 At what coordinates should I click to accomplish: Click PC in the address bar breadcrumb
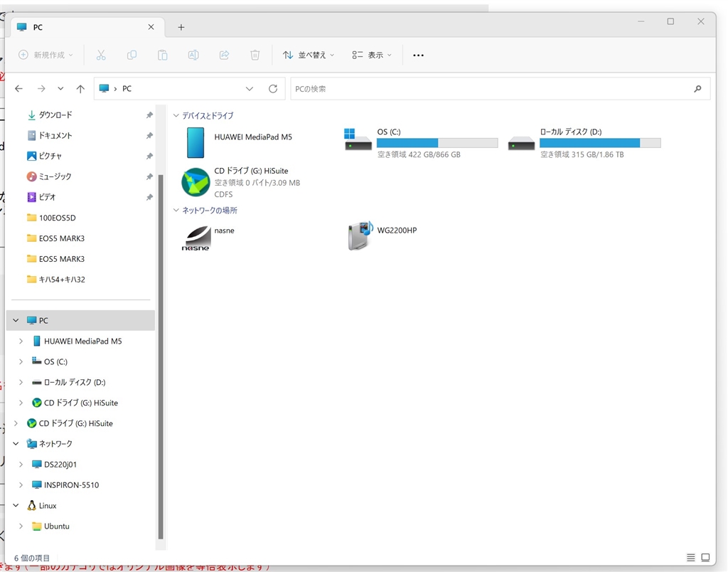pos(127,88)
